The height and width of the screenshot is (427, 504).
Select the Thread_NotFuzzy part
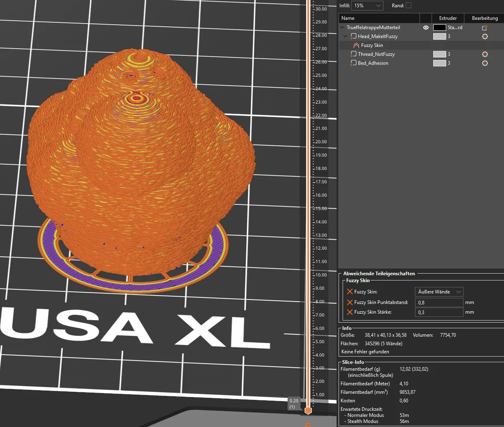[x=376, y=54]
